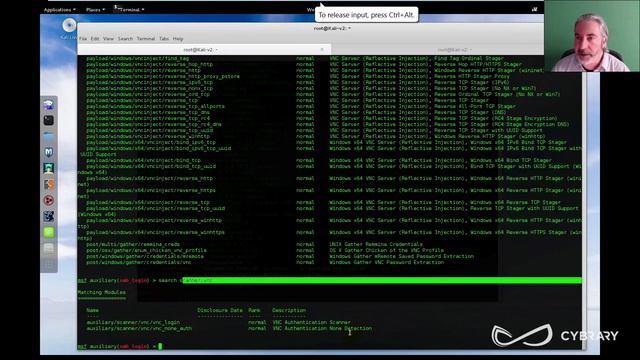This screenshot has height=360, width=640.
Task: Open the Terminal app menu in top bar
Action: click(129, 9)
